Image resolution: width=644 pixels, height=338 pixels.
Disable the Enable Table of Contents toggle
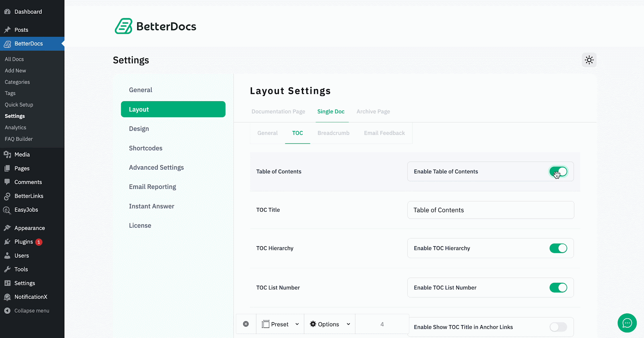[x=558, y=172]
